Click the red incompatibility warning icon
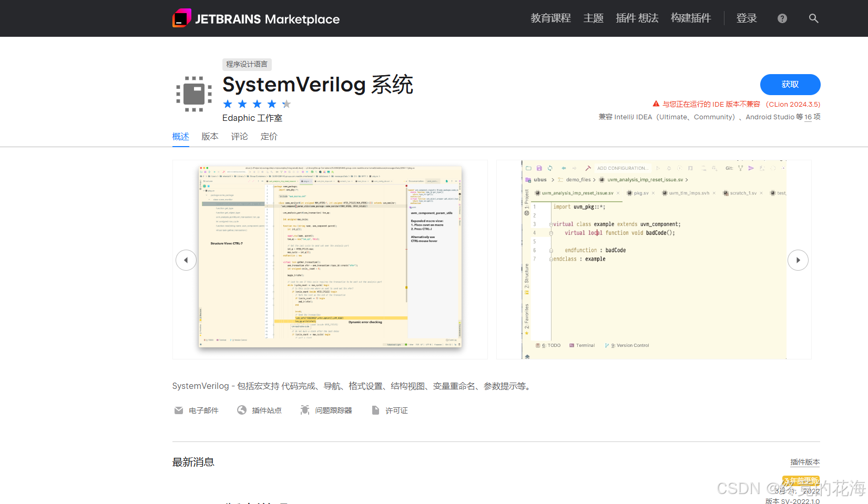868x504 pixels. point(656,104)
